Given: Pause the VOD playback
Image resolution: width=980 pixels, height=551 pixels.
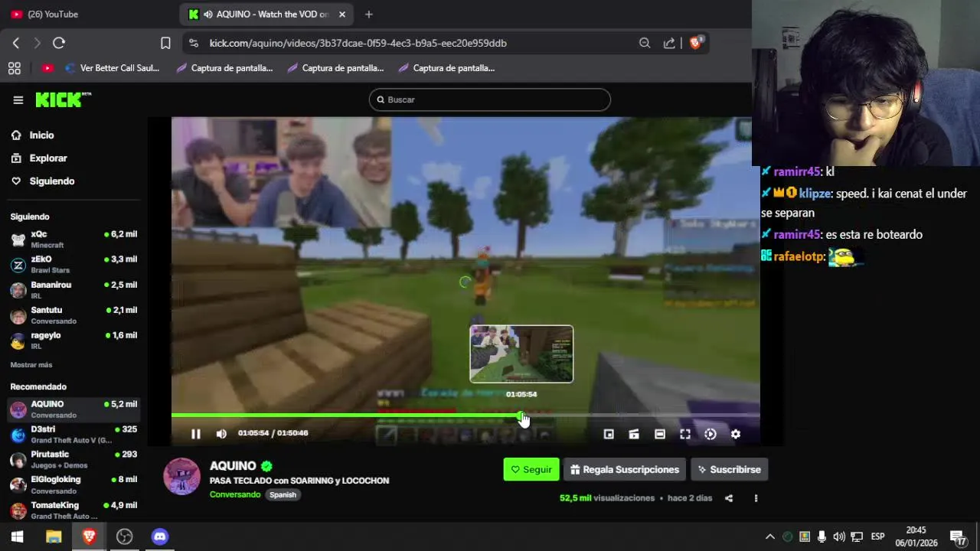Looking at the screenshot, I should coord(196,434).
